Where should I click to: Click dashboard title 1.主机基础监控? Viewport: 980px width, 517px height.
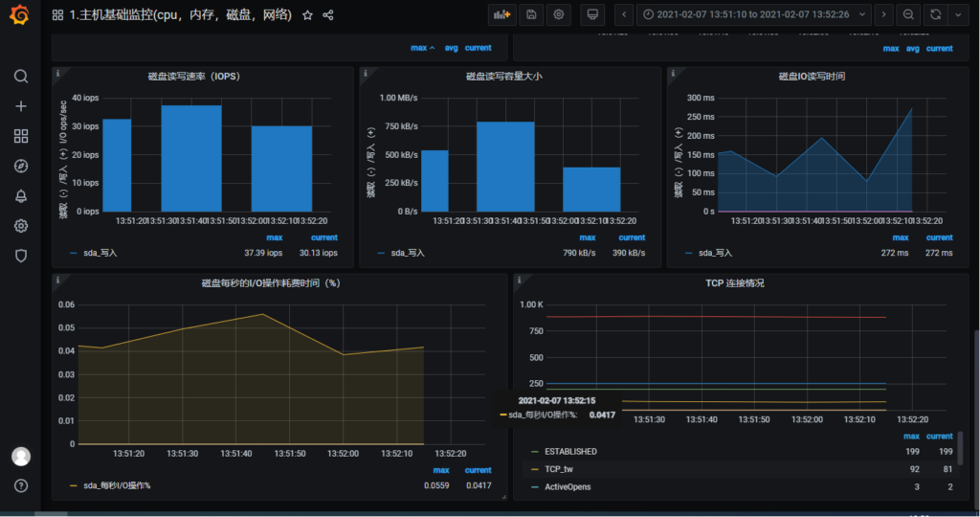tap(180, 15)
